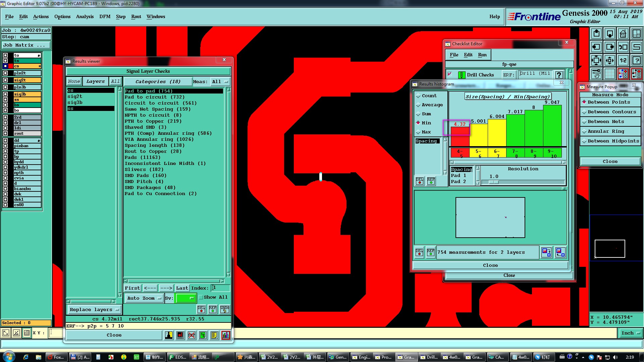Click the wrench and palette settings icon
This screenshot has height=362, width=644.
pos(596,74)
